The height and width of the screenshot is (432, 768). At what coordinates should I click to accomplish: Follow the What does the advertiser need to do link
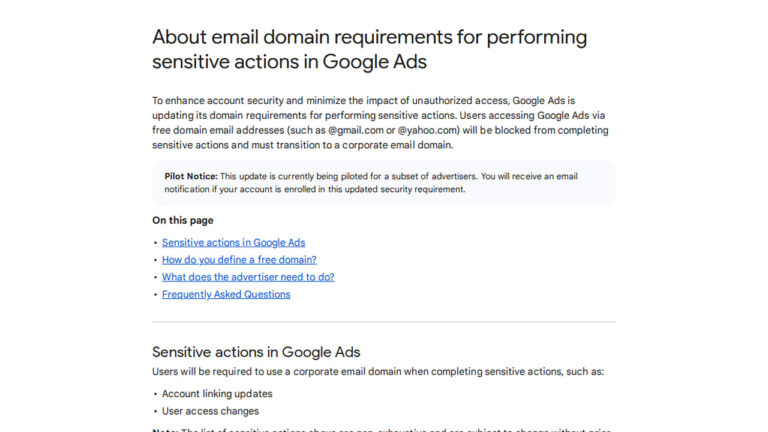click(248, 277)
